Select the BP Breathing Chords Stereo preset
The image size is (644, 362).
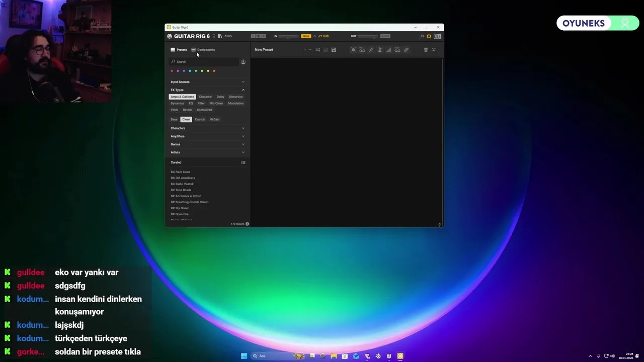189,202
